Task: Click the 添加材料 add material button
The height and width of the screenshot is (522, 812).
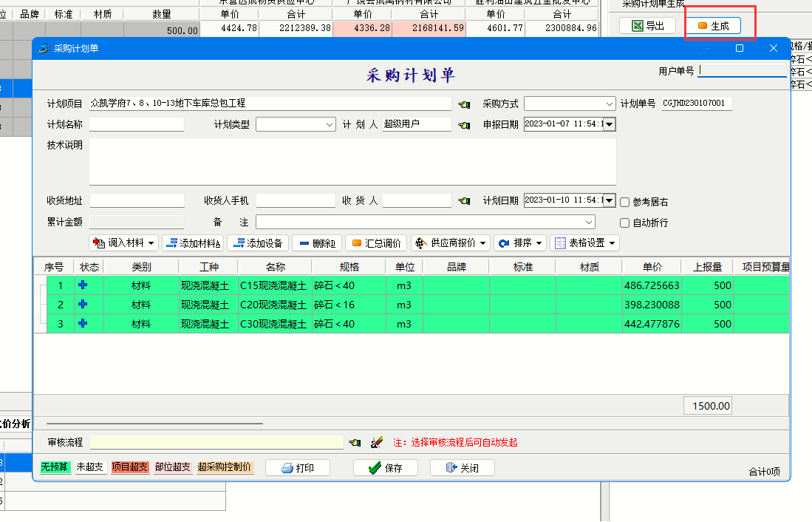Action: click(x=193, y=243)
